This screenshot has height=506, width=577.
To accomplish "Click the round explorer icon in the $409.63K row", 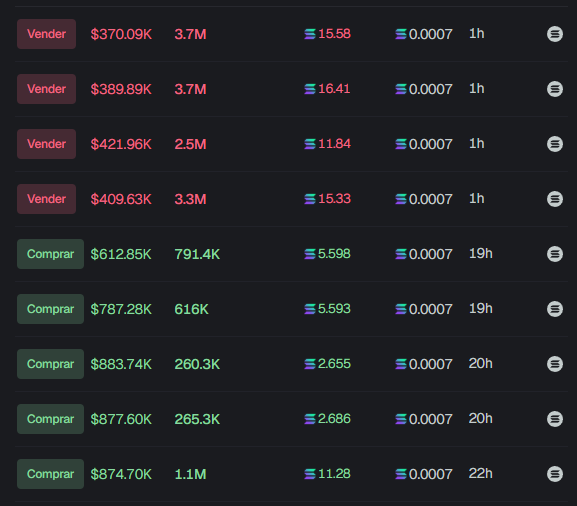I will click(x=555, y=199).
